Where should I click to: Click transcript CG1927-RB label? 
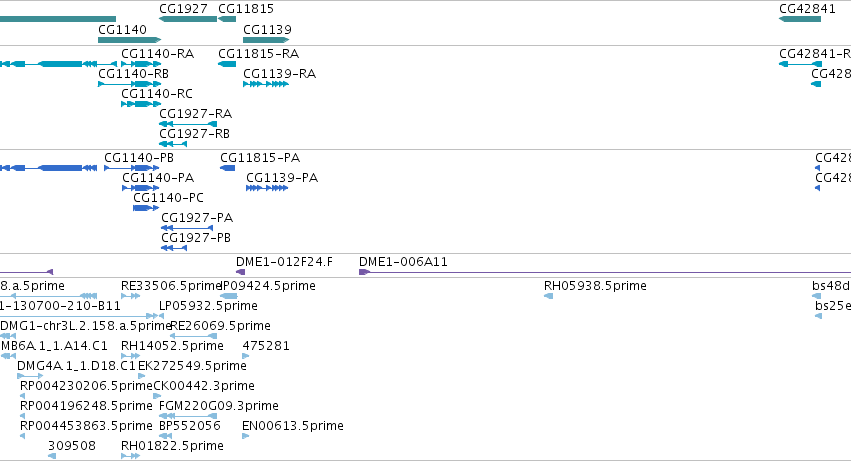tap(194, 134)
